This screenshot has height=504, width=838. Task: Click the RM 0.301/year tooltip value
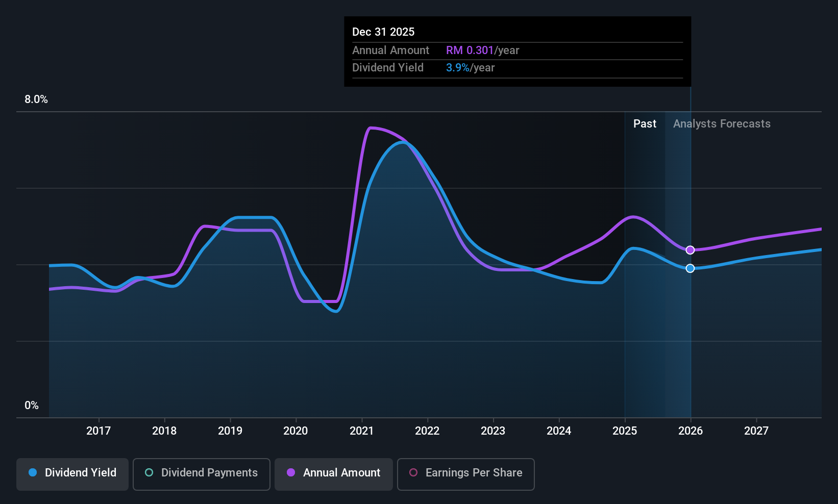pos(482,51)
